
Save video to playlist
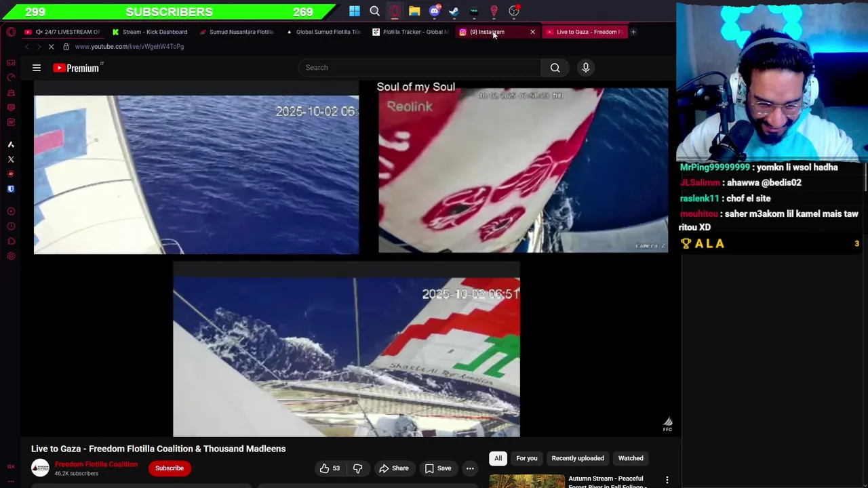click(x=437, y=468)
